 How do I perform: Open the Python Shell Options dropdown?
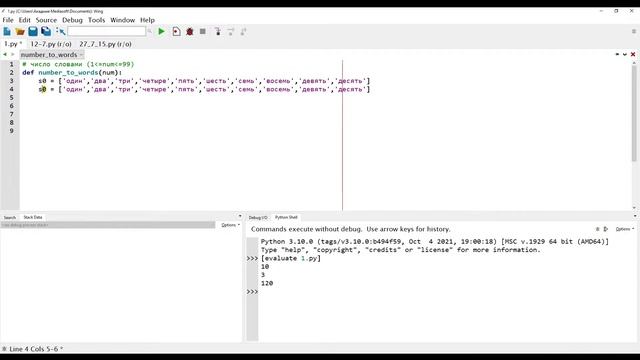click(624, 229)
